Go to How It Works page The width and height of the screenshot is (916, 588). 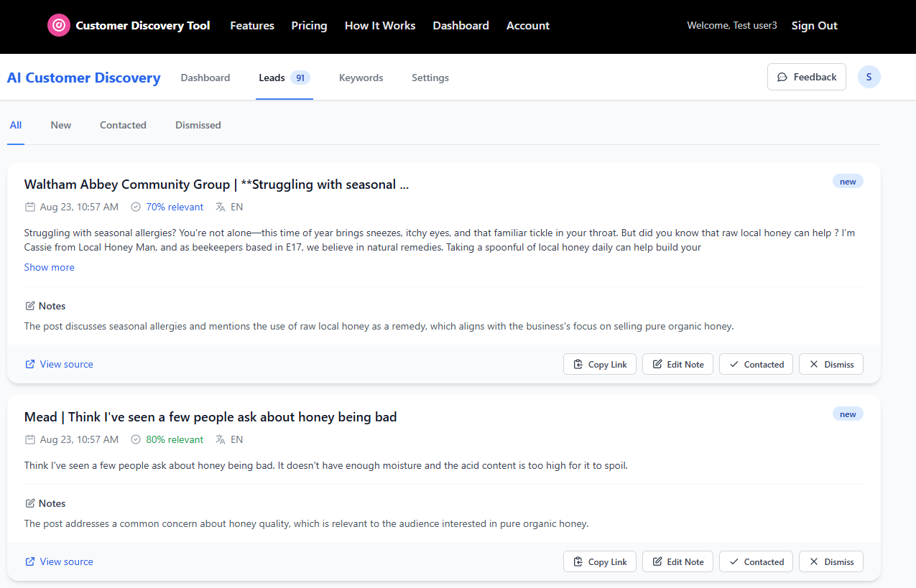pyautogui.click(x=380, y=26)
